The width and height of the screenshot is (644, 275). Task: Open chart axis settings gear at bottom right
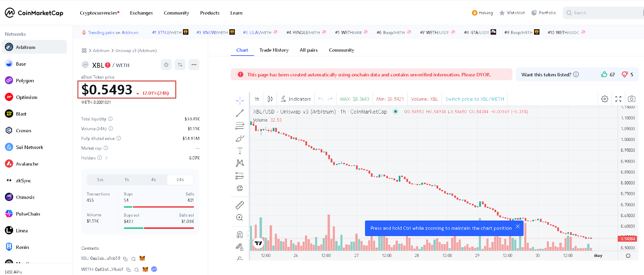[x=628, y=256]
